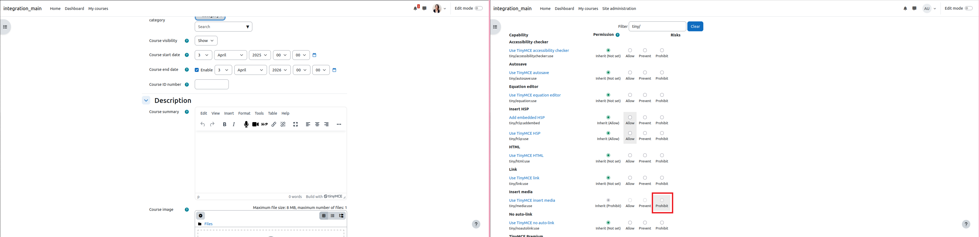Open Dashboard in the left window
This screenshot has width=980, height=237.
(x=74, y=8)
